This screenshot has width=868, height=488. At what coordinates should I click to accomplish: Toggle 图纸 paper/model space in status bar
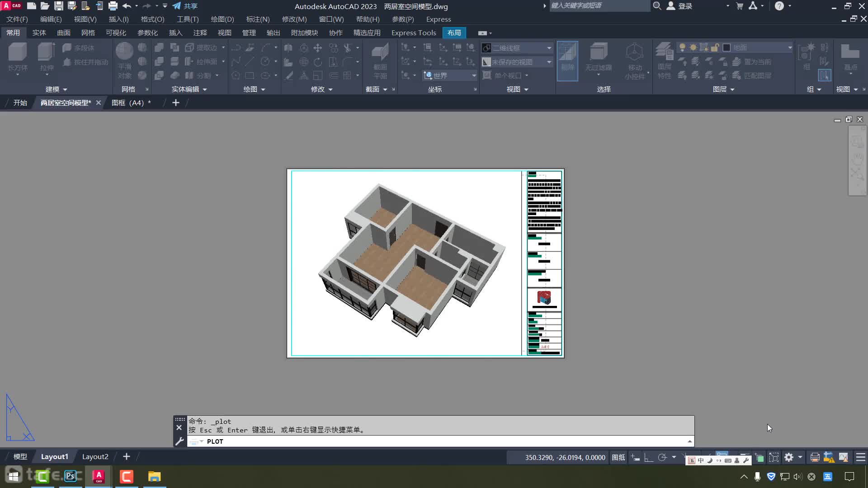click(x=618, y=457)
